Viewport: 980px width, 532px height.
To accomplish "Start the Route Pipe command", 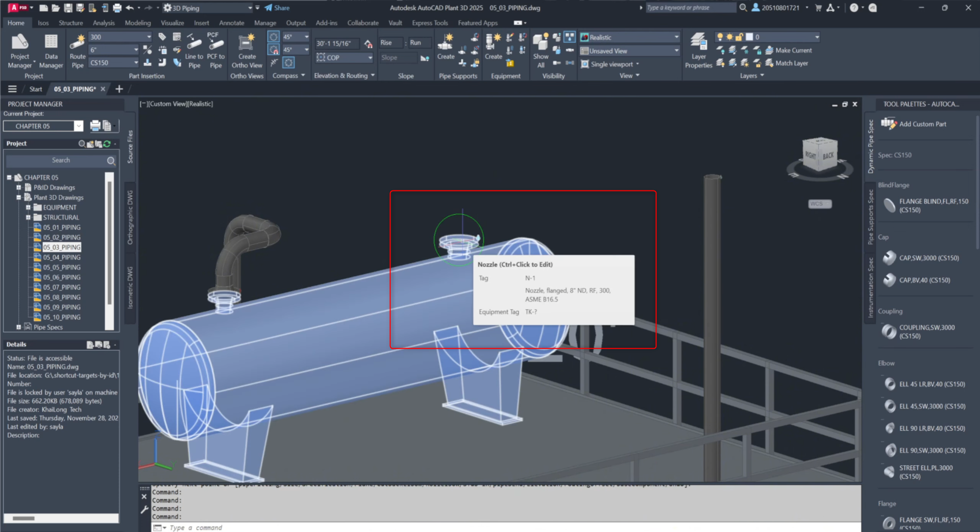I will pyautogui.click(x=78, y=51).
